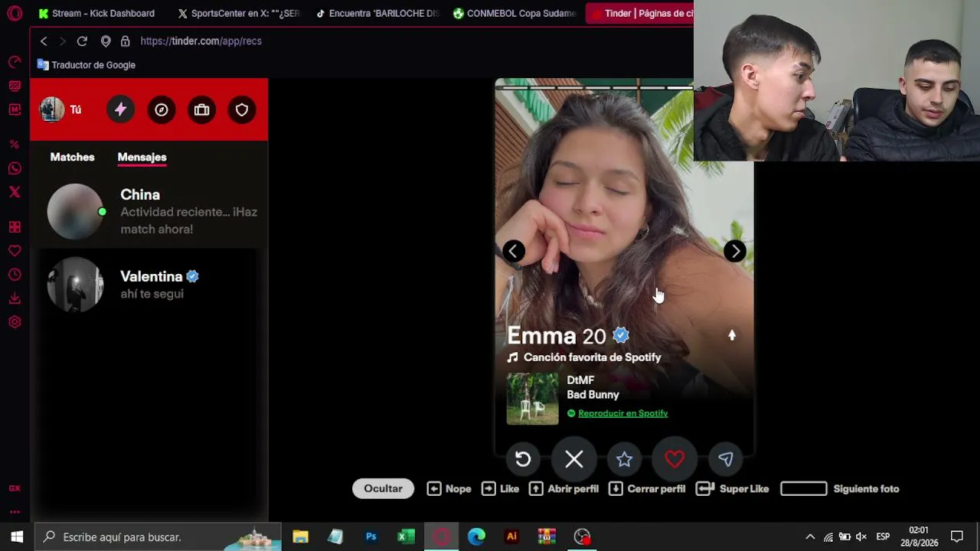
Task: Open the Windows notification center
Action: click(x=957, y=537)
